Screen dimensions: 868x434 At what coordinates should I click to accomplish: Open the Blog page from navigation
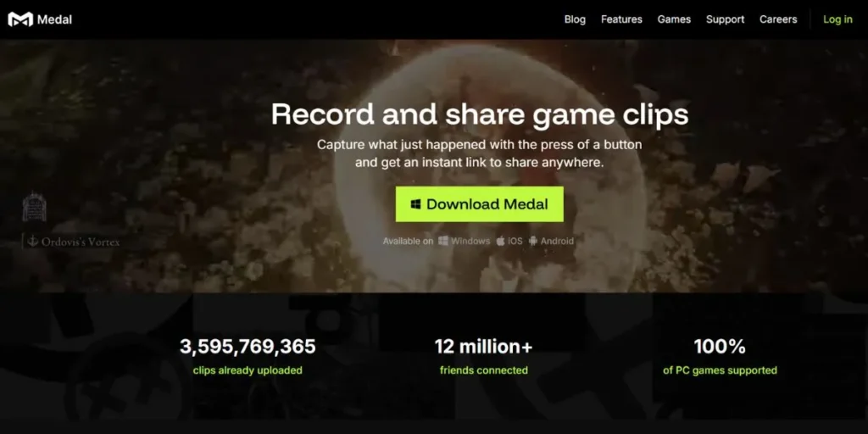575,19
